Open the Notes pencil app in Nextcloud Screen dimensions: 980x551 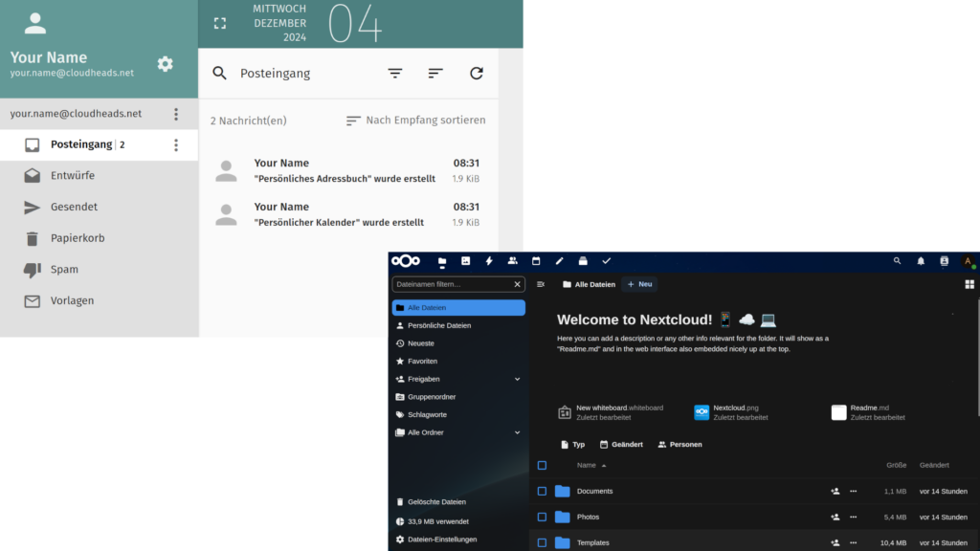(559, 261)
